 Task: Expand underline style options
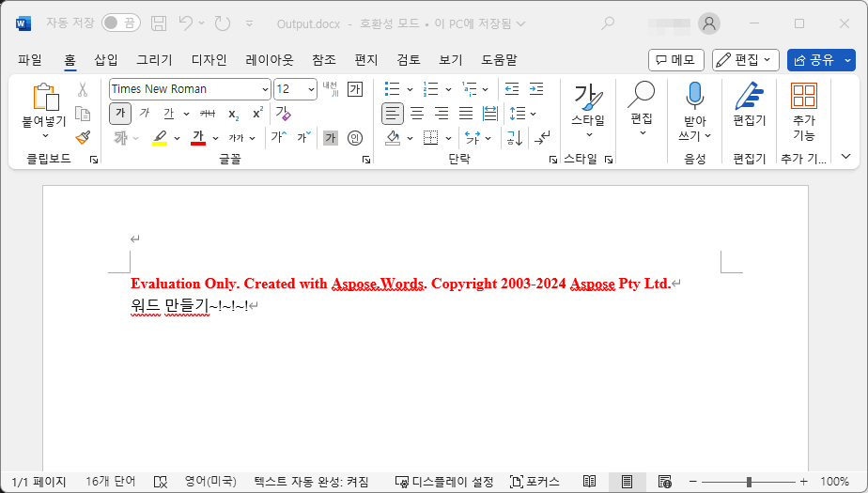click(x=187, y=114)
